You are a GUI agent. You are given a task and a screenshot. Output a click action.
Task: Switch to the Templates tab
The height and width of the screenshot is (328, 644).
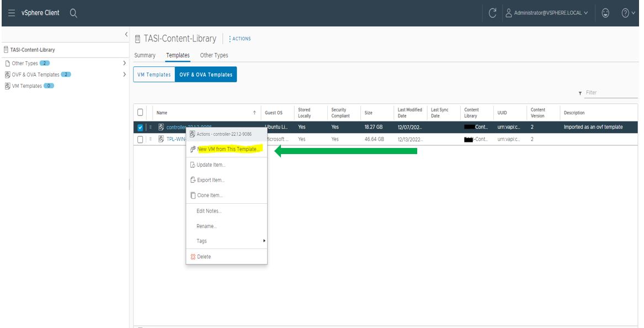pos(178,55)
